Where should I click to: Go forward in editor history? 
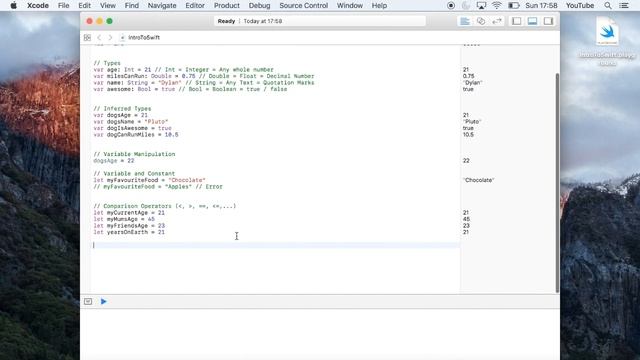point(110,38)
